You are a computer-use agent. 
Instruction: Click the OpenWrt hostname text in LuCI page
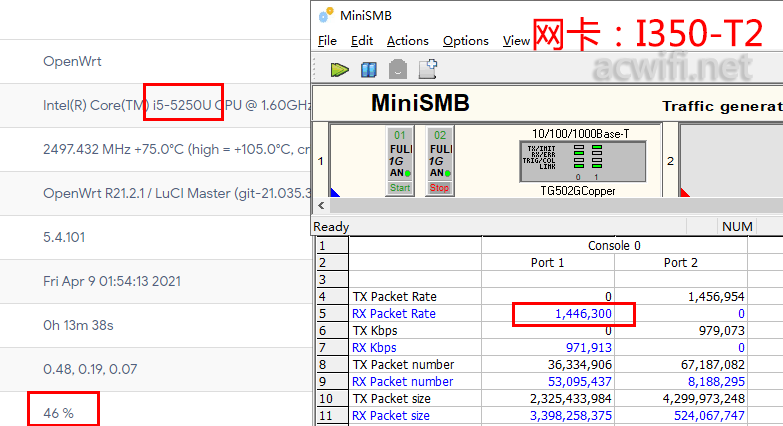[72, 61]
